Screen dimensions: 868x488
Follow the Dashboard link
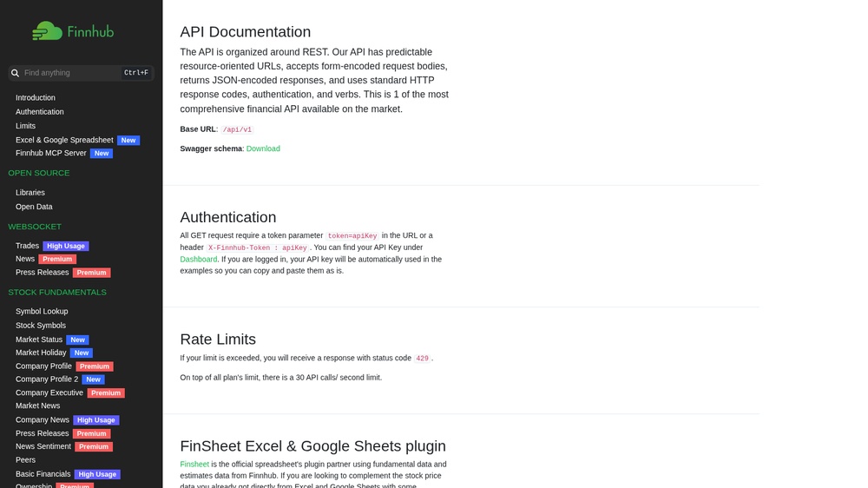[x=199, y=260]
